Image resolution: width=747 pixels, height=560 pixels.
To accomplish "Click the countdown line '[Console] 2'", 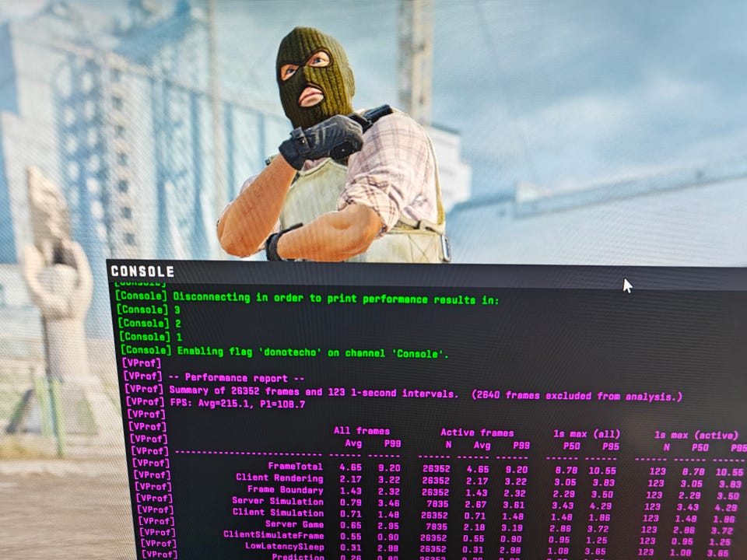I will 150,323.
